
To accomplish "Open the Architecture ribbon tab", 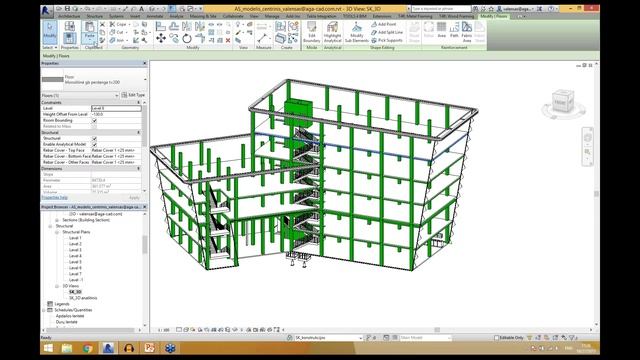I will click(69, 16).
